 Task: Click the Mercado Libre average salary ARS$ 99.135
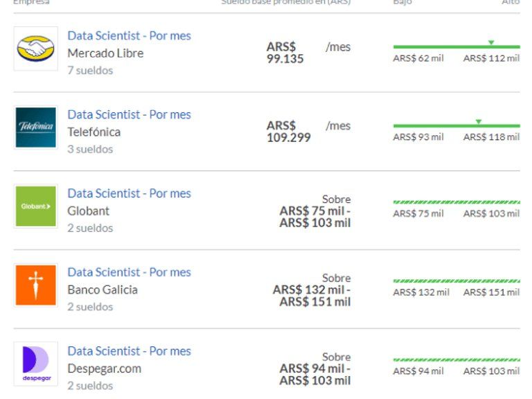coord(285,53)
